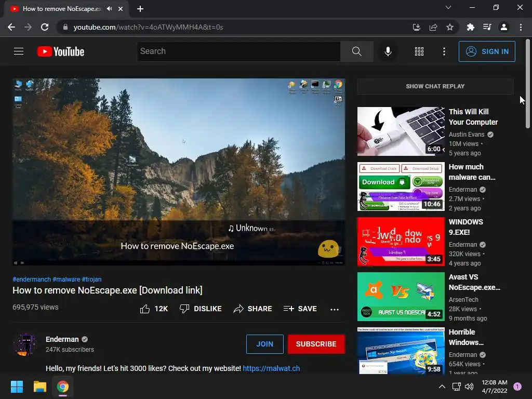Go back with browser back arrow
The image size is (532, 399).
tap(11, 27)
